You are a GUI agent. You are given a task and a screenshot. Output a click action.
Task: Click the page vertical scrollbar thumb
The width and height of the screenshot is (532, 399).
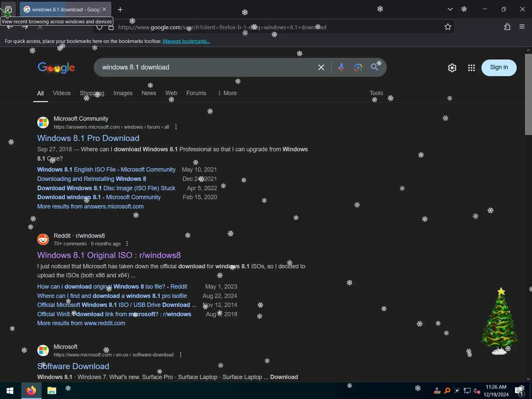tap(528, 94)
